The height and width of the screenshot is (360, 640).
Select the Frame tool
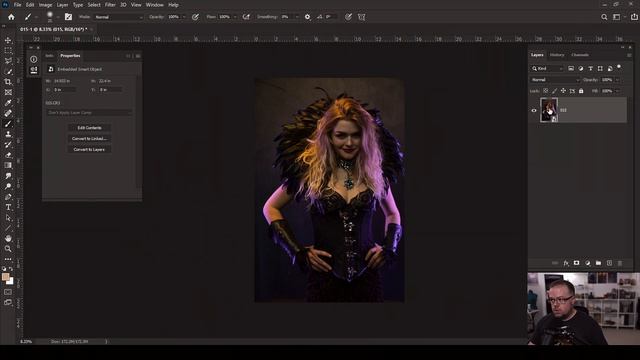pyautogui.click(x=8, y=92)
